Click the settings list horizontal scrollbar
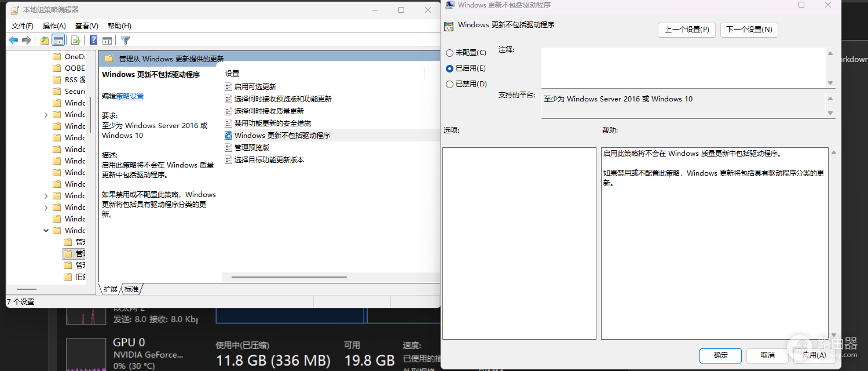 (x=289, y=277)
